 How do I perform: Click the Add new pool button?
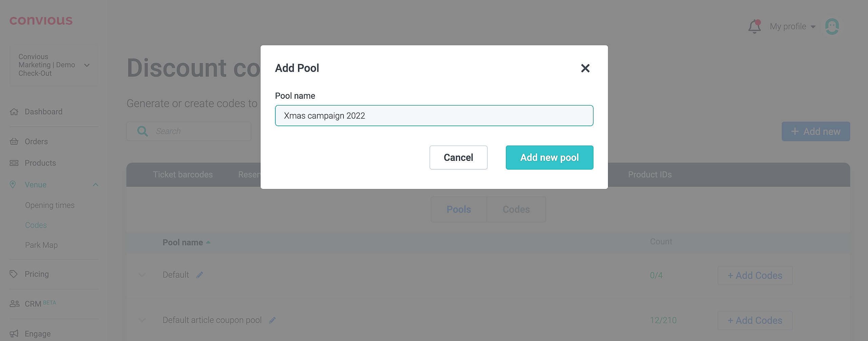click(549, 157)
